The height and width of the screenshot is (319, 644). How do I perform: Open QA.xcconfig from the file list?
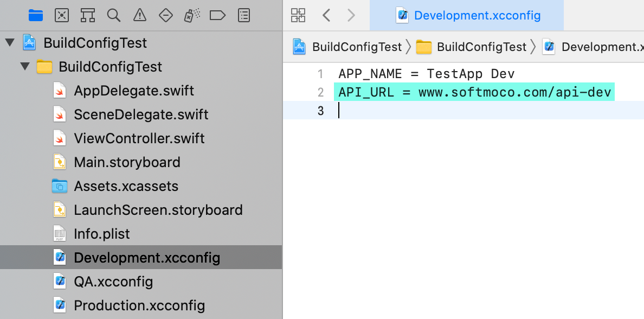(x=113, y=282)
